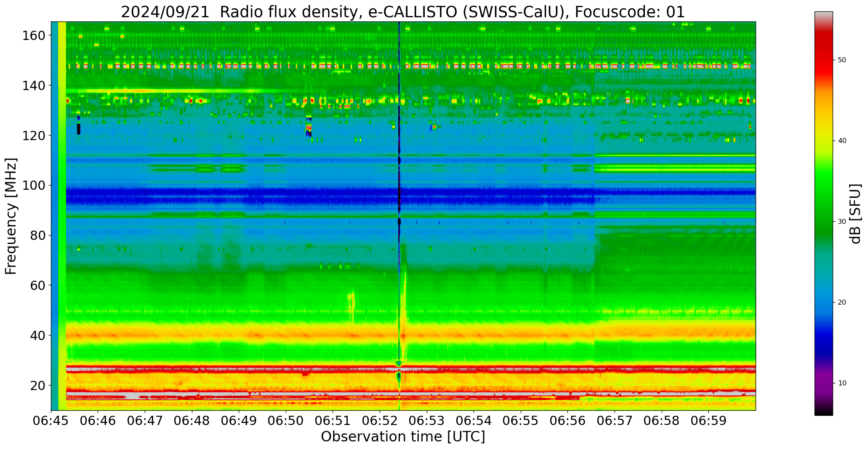
Task: Click the 120 frequency tick label
Action: 34,135
